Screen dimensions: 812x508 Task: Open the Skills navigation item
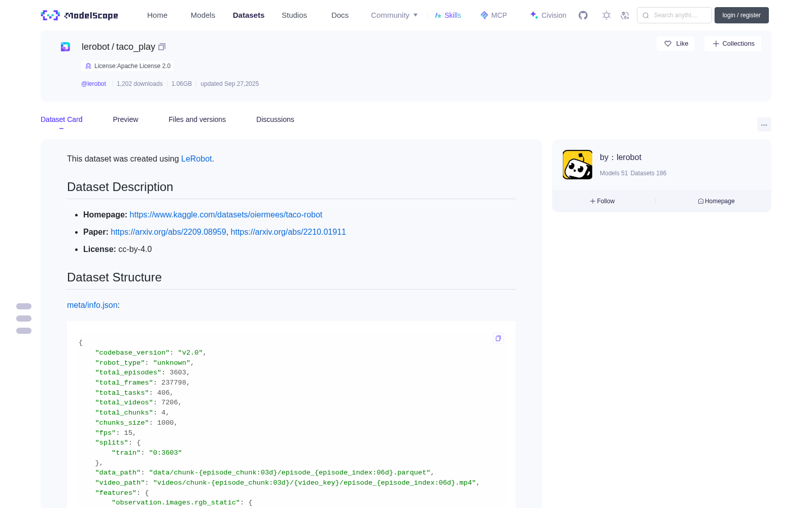pos(448,15)
